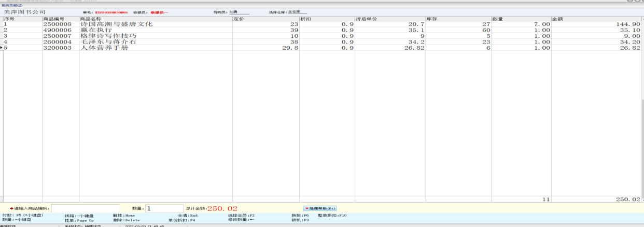This screenshot has width=644, height=227.
Task: Click the 折后单价 column header
Action: [x=390, y=19]
